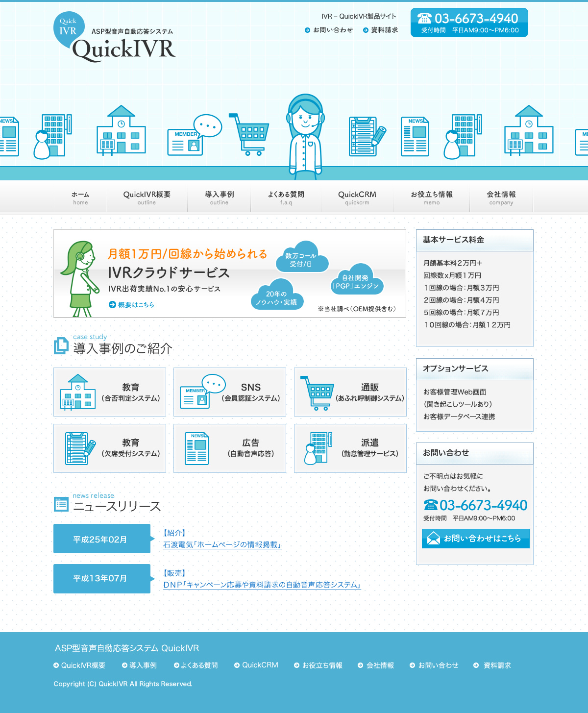The width and height of the screenshot is (588, 713).
Task: Click the checklist icon in the 欠席受付システム card
Action: [x=80, y=448]
